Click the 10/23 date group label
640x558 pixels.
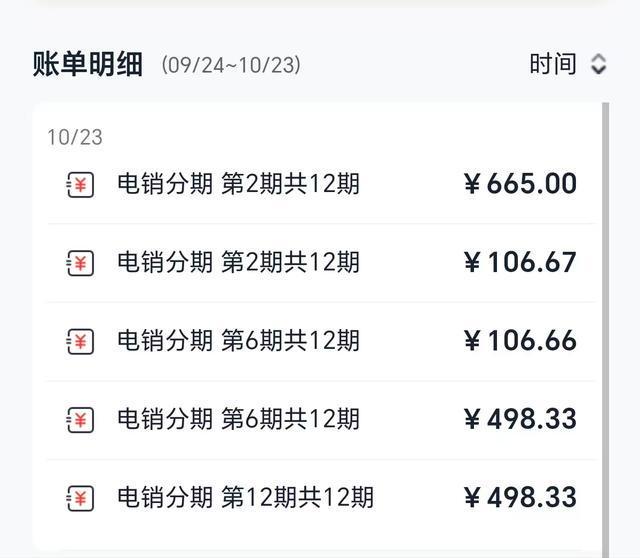click(x=74, y=137)
